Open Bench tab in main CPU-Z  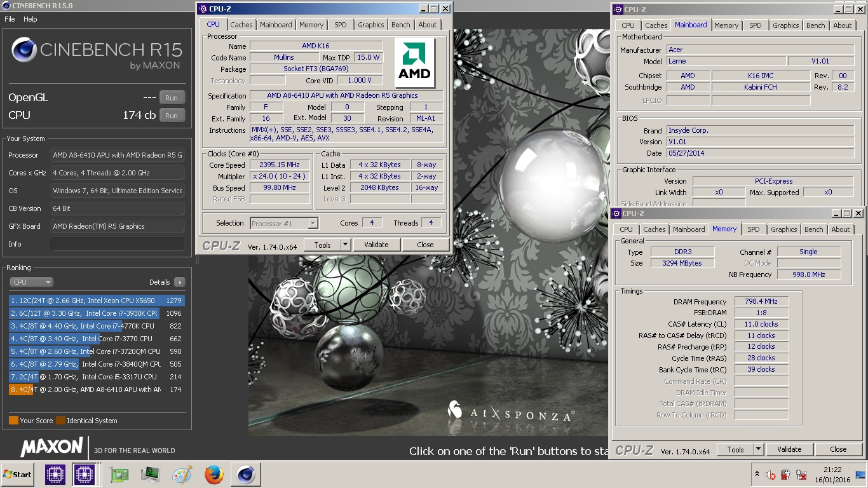pyautogui.click(x=401, y=25)
